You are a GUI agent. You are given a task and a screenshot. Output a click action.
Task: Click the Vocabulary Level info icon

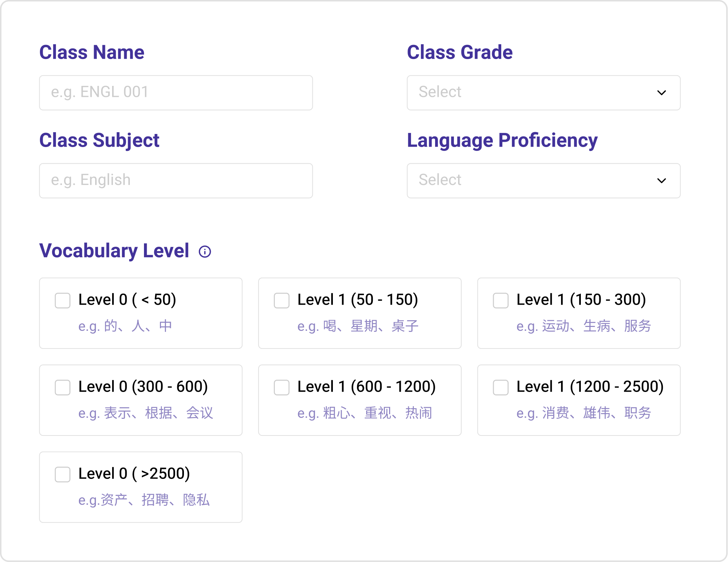(205, 252)
